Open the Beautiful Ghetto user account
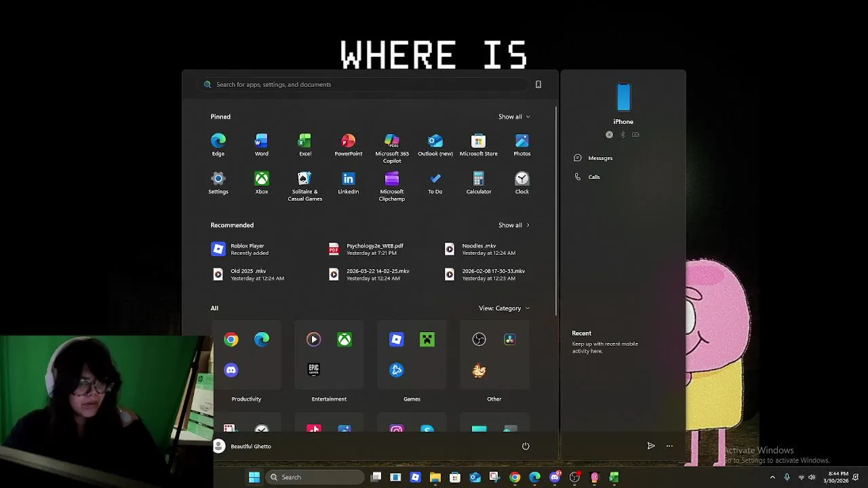868x488 pixels. (242, 446)
